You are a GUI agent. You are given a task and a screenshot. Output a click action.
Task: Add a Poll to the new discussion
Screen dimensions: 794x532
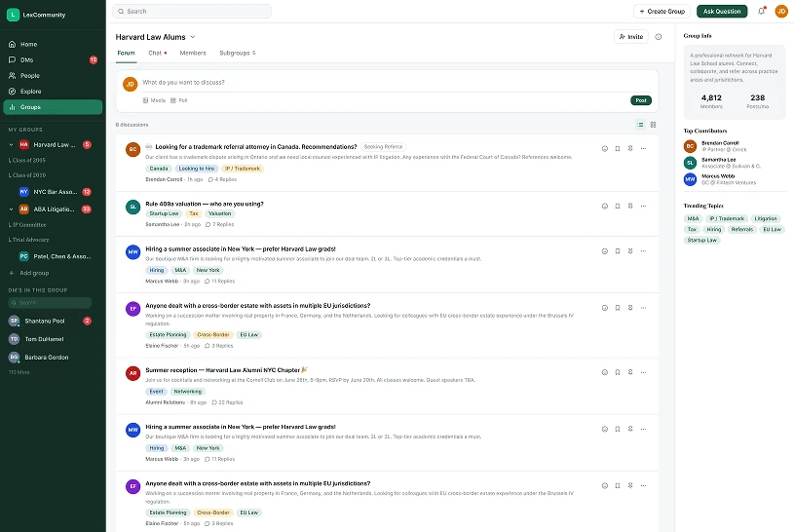tap(179, 100)
